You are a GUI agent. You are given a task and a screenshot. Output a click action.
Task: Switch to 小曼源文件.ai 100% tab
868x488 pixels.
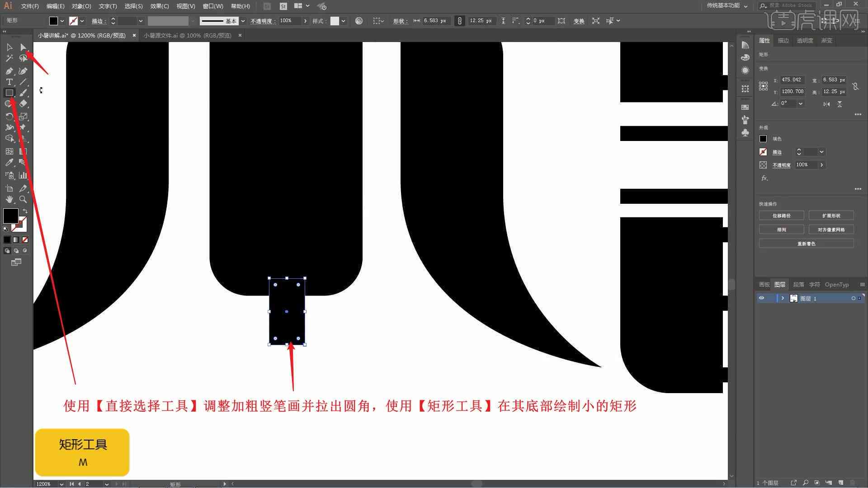188,35
